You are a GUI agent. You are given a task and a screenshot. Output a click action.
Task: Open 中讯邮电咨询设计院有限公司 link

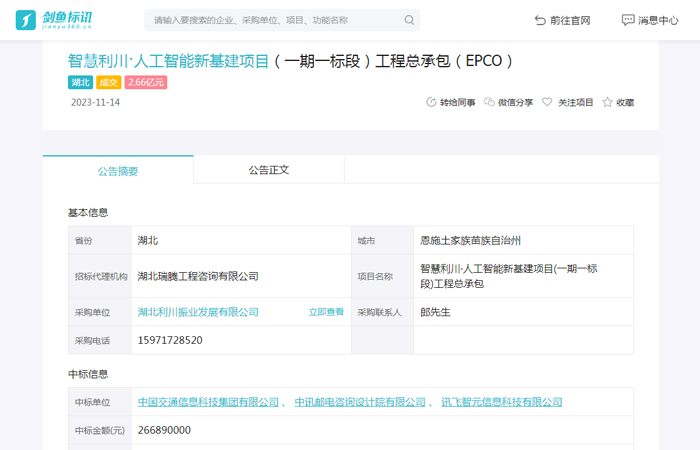pyautogui.click(x=360, y=402)
